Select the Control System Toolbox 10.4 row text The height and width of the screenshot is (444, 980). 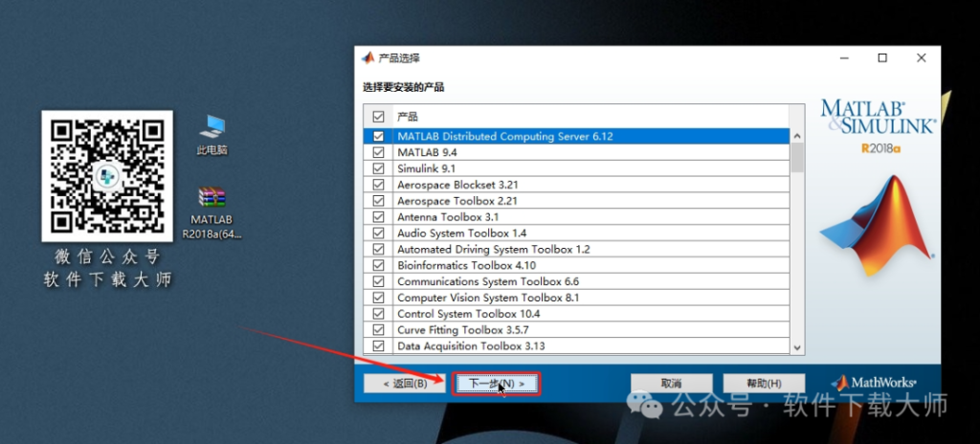pyautogui.click(x=469, y=314)
